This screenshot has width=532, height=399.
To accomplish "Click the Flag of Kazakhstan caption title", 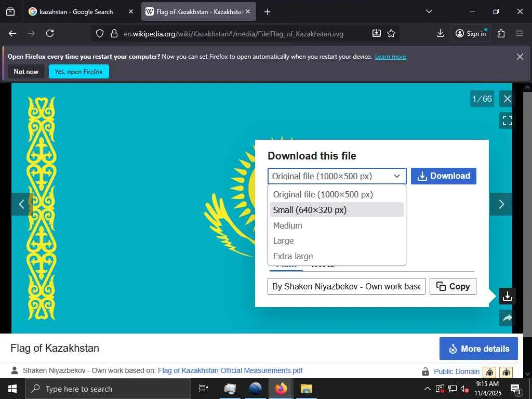I will coord(55,348).
